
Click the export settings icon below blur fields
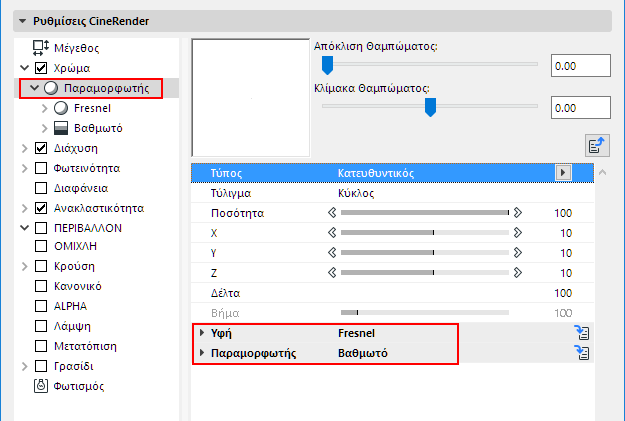click(597, 145)
